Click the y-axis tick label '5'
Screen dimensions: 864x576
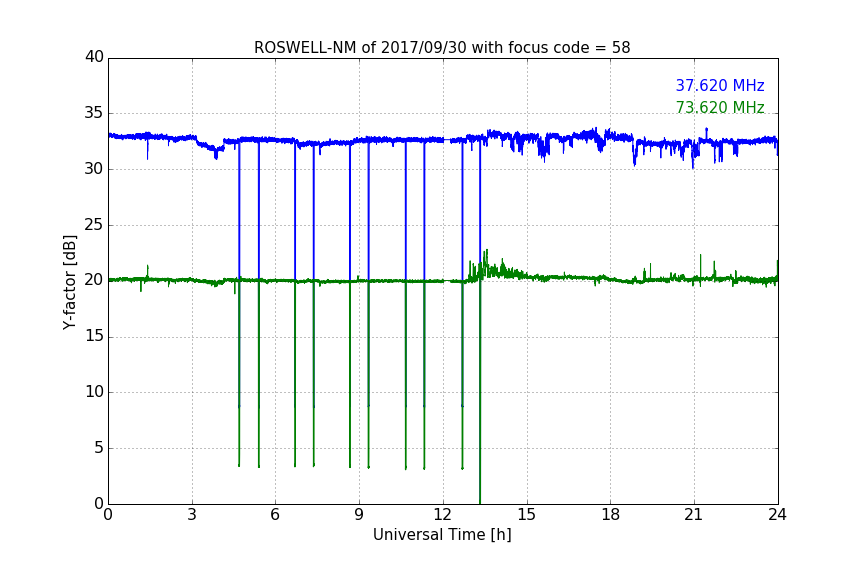click(x=99, y=448)
